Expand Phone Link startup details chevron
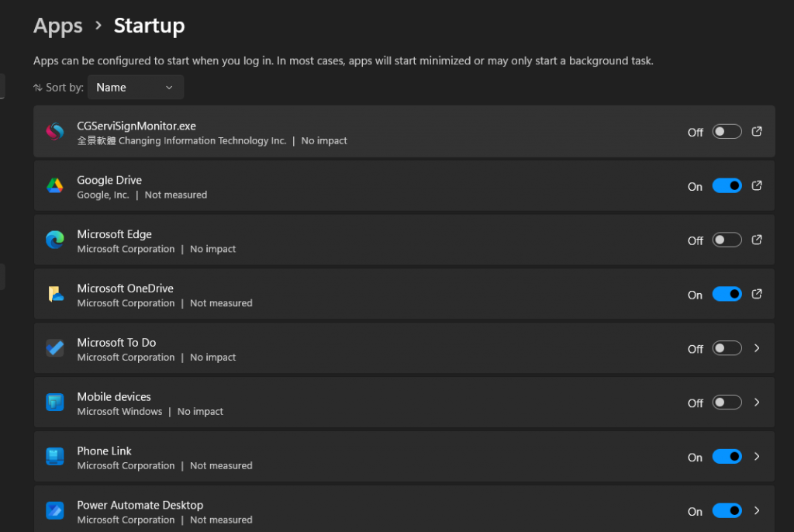This screenshot has height=532, width=794. 758,457
